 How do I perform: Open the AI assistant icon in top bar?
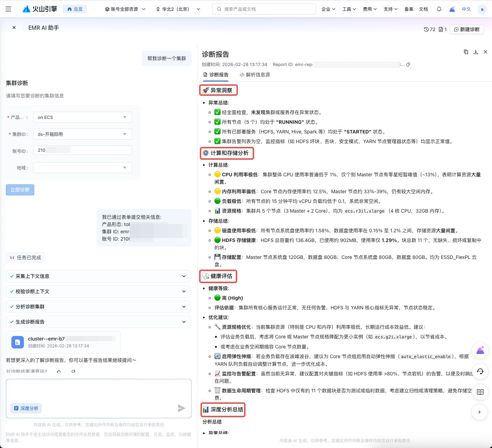pyautogui.click(x=452, y=9)
